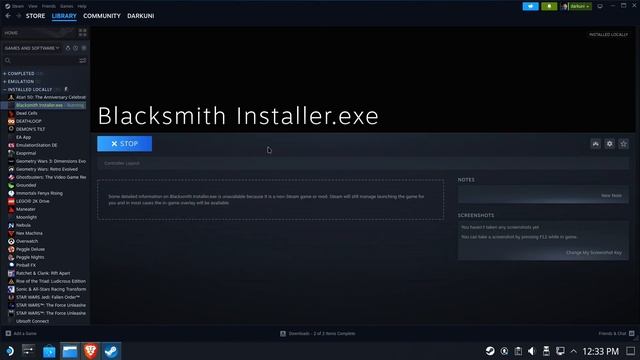The width and height of the screenshot is (640, 360).
Task: Open the DARKUNI profile tab
Action: pos(140,16)
